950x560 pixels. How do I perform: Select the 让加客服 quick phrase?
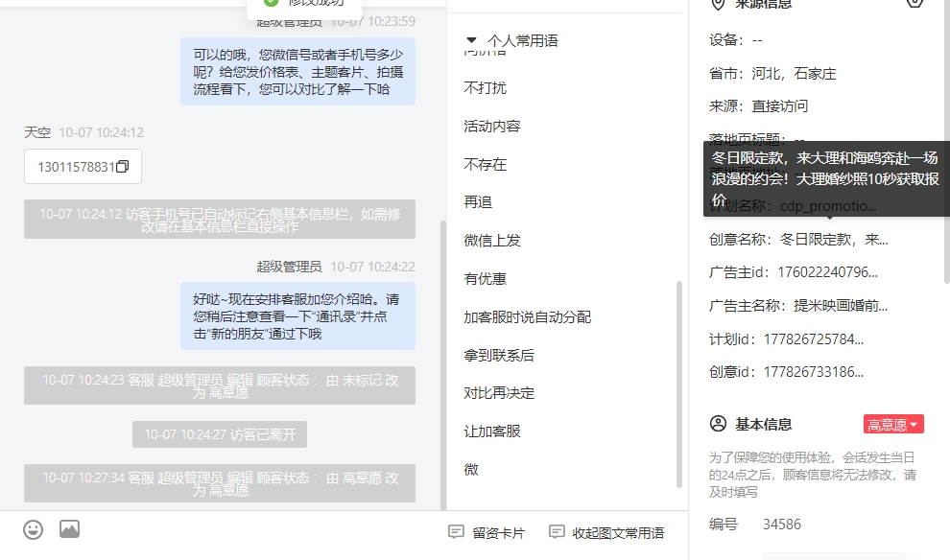tap(492, 432)
